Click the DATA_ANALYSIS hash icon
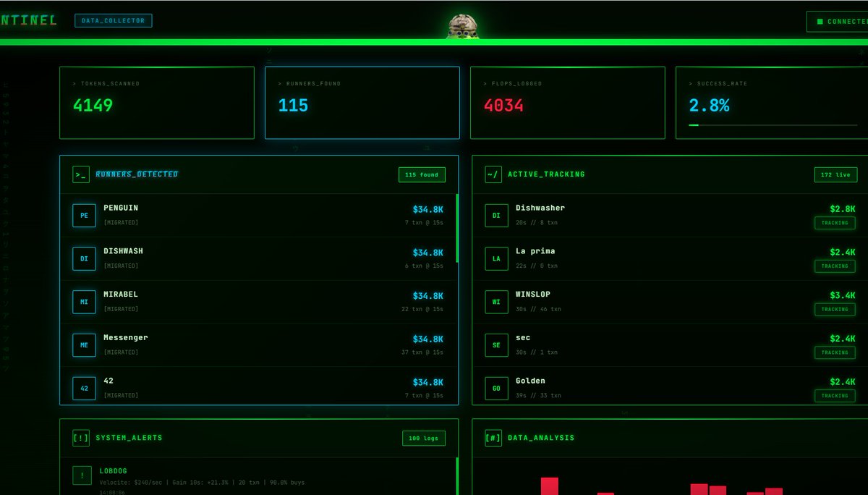Viewport: 868px width, 495px height. click(x=493, y=438)
